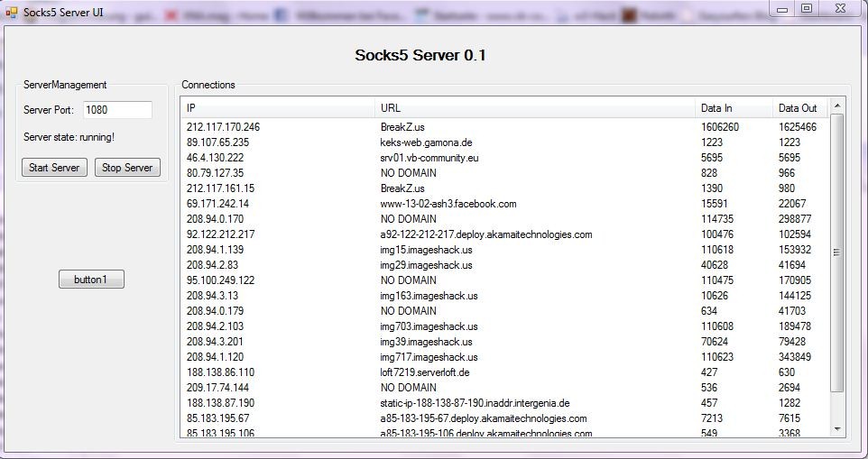Minimize the Socks5 Server UI window
This screenshot has width=868, height=459.
click(x=781, y=8)
